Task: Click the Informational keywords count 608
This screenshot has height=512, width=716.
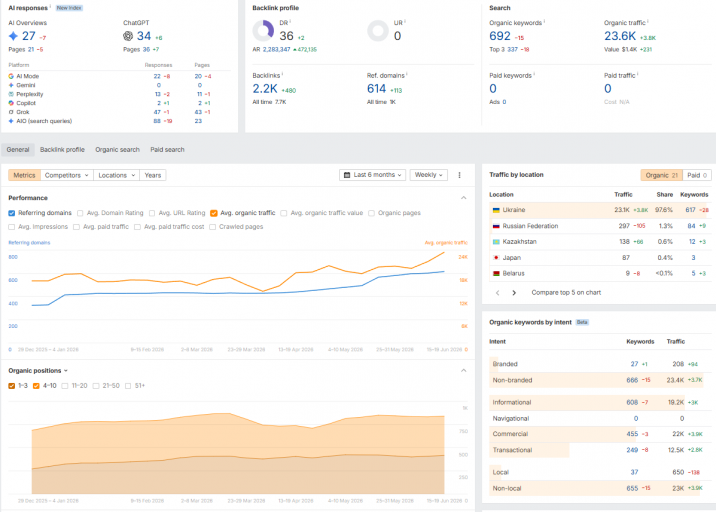Action: pyautogui.click(x=632, y=402)
